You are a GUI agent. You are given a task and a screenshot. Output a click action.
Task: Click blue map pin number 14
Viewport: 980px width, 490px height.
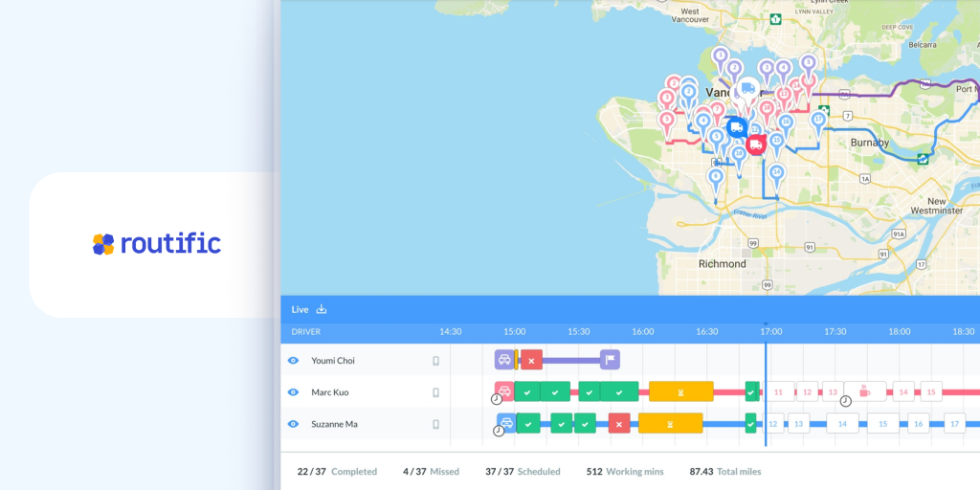pos(776,173)
